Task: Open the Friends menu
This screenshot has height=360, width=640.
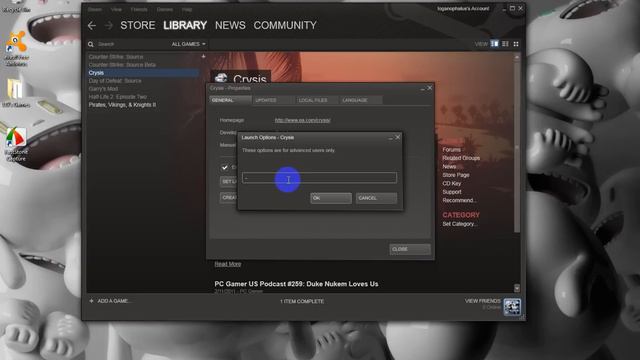Action: pos(139,9)
